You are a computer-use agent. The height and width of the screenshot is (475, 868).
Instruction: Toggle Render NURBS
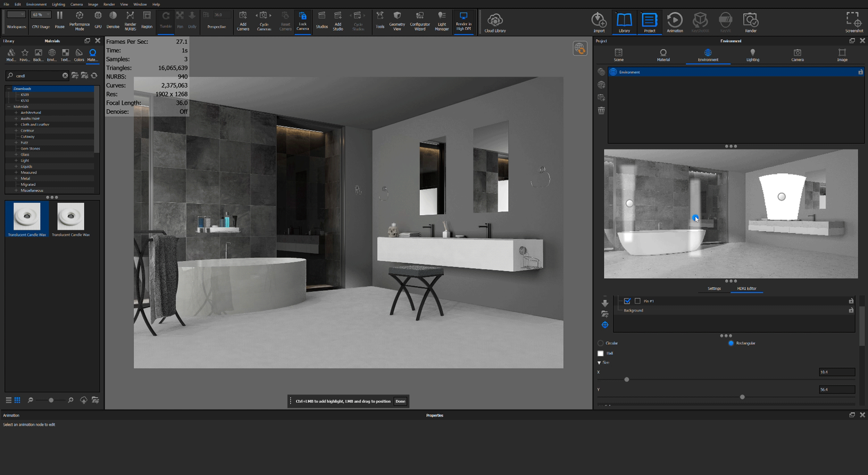click(130, 22)
